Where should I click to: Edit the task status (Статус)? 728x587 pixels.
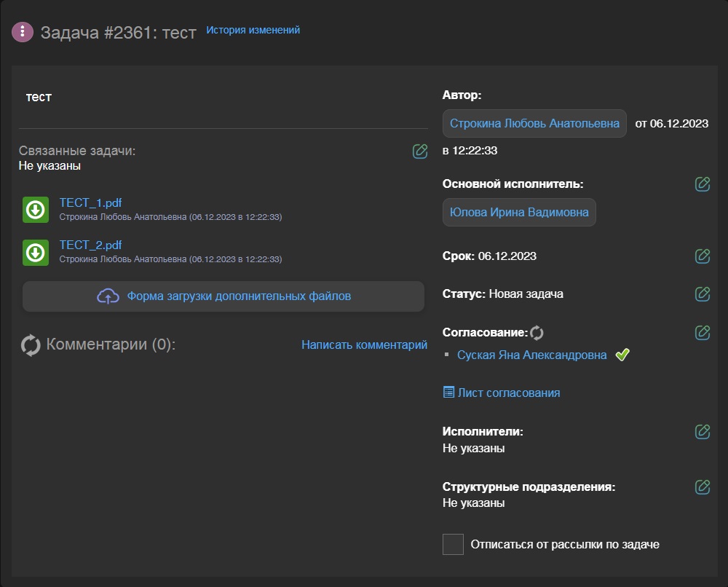pos(702,293)
